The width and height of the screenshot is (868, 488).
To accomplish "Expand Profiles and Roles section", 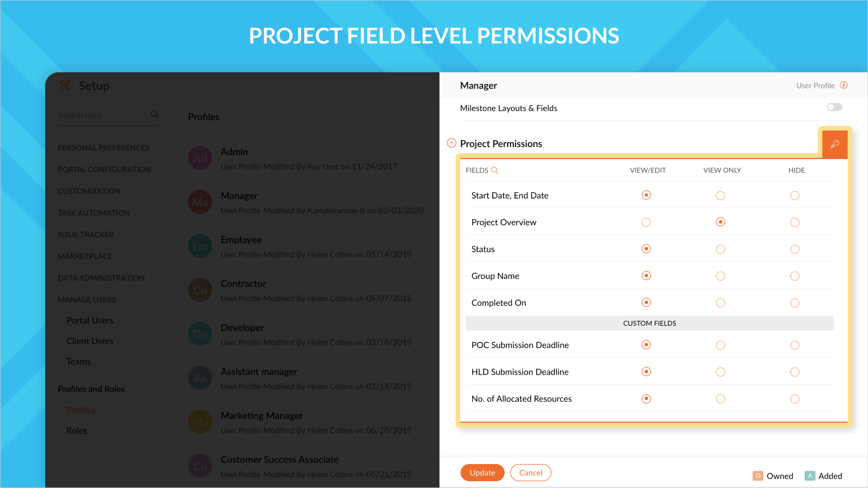I will tap(91, 388).
